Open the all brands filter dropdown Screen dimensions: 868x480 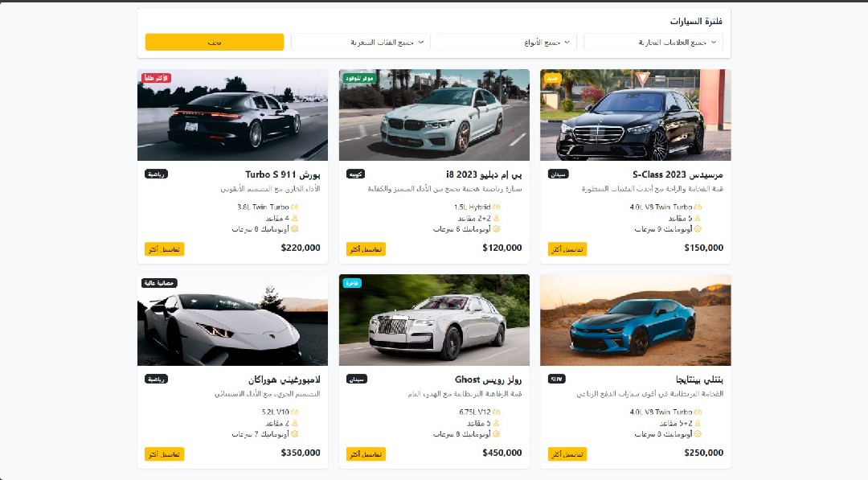point(653,42)
